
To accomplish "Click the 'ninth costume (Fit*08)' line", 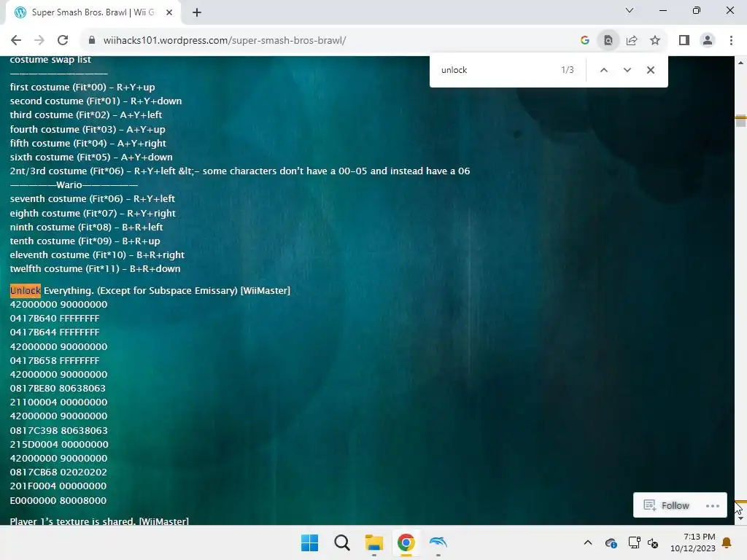I will point(86,227).
